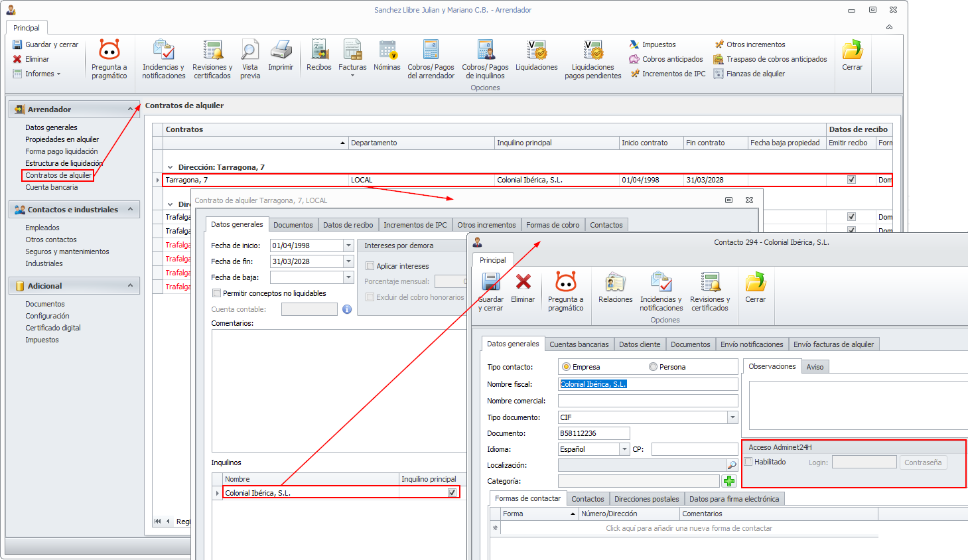968x560 pixels.
Task: Toggle Permitir conceptos no liquidables checkbox
Action: click(x=216, y=293)
